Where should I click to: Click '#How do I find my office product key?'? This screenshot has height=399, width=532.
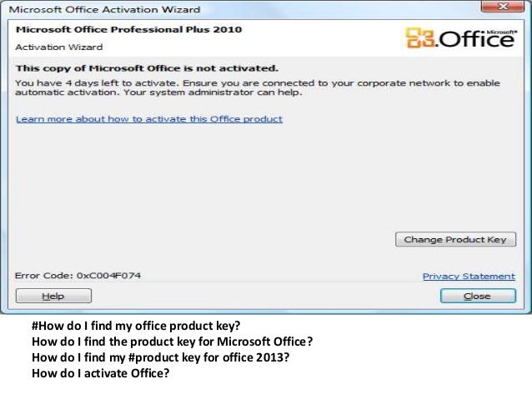pyautogui.click(x=136, y=326)
